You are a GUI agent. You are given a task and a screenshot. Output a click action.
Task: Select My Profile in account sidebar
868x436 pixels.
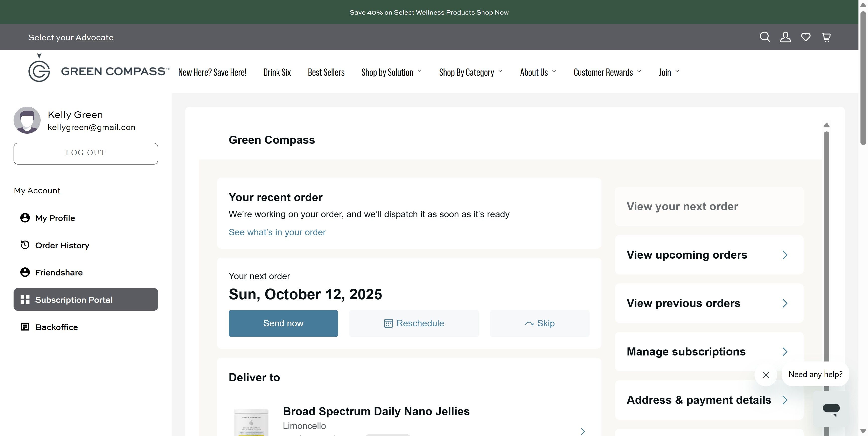[x=86, y=218]
